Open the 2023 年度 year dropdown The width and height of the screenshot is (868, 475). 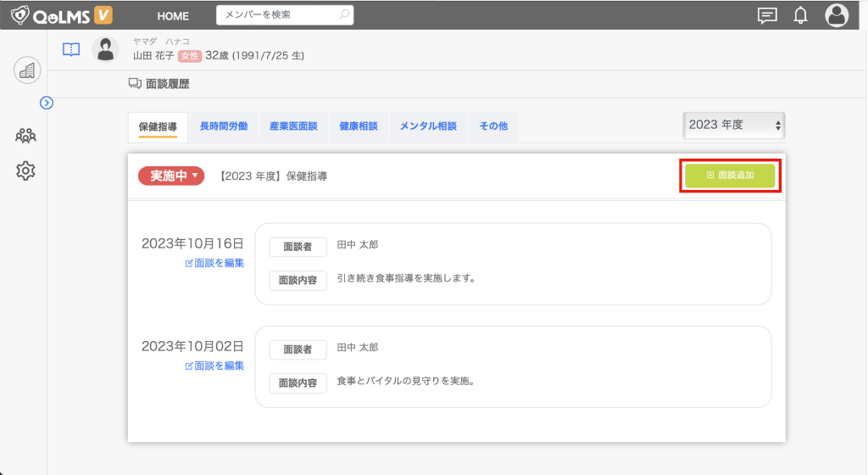pyautogui.click(x=734, y=125)
